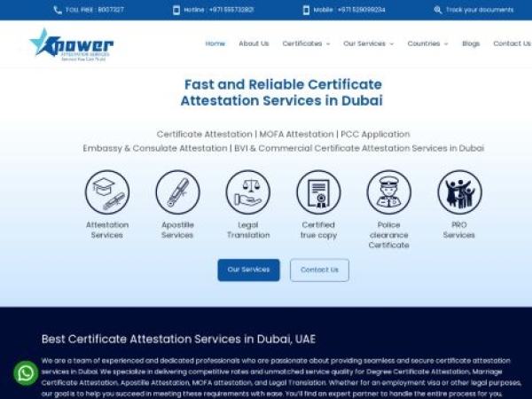Open the About Us page
Screen dimensions: 532x399
254,43
